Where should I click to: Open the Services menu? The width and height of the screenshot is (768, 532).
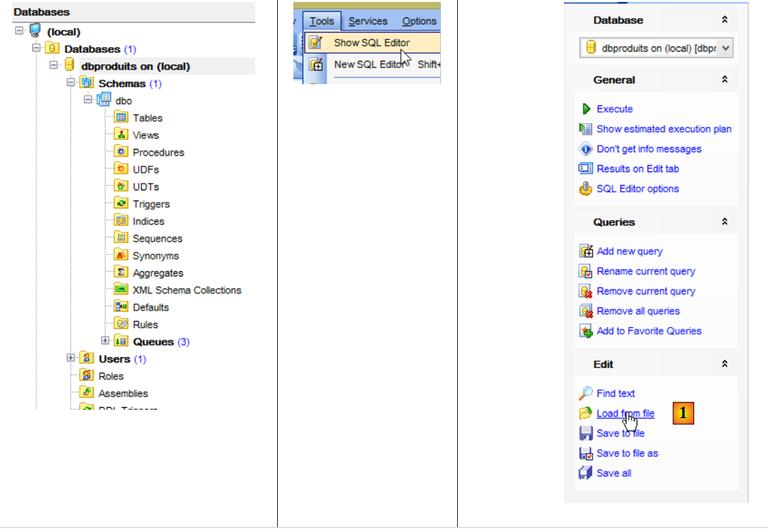point(367,21)
